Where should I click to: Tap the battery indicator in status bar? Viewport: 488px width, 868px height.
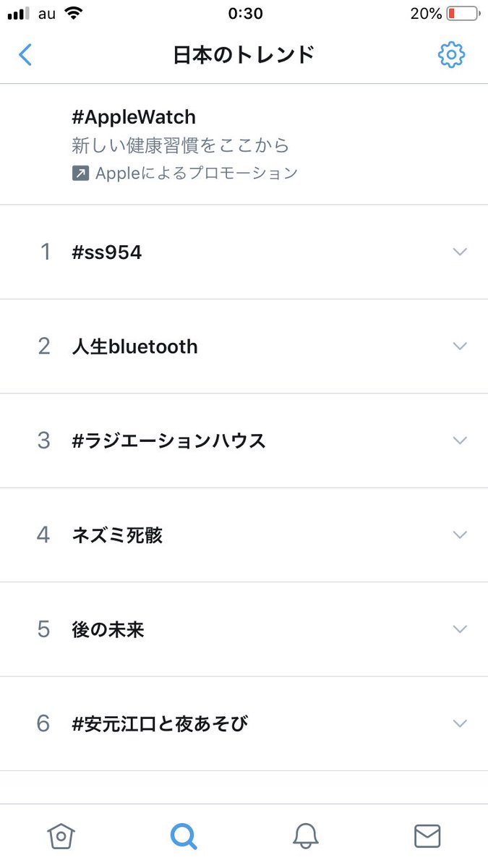click(x=463, y=14)
